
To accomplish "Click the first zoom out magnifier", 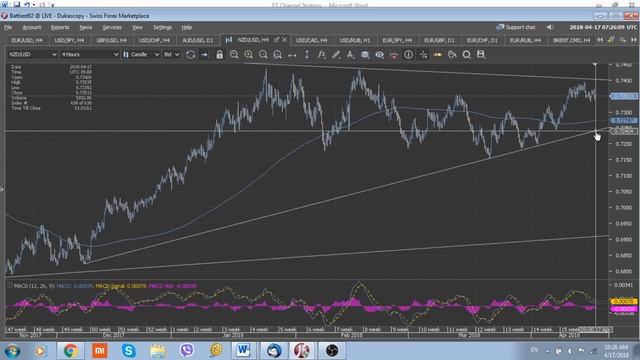I will point(234,54).
